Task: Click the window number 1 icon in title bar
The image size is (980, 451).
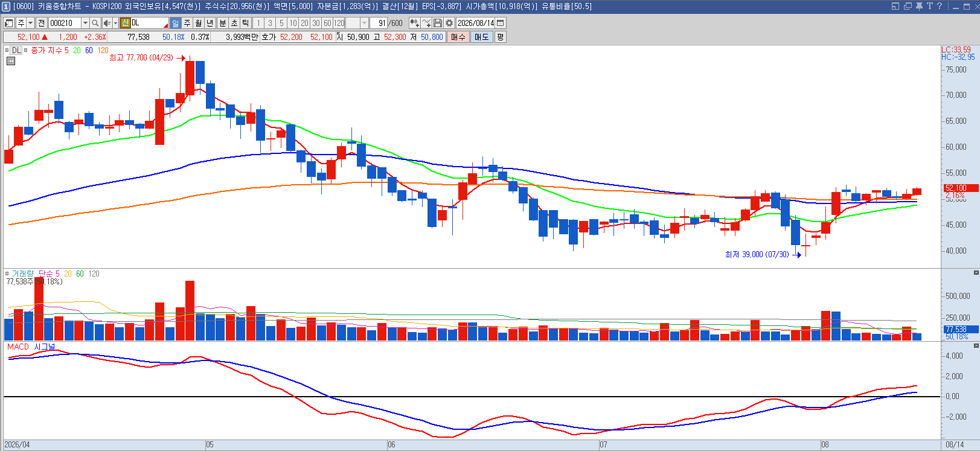Action: click(x=6, y=6)
